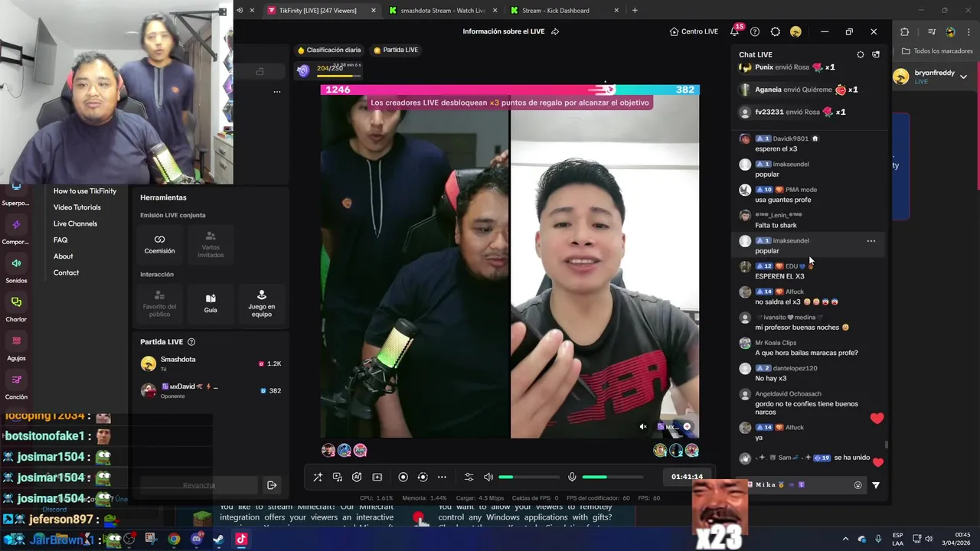This screenshot has width=980, height=551.
Task: Click the chat message input field
Action: coord(800,484)
